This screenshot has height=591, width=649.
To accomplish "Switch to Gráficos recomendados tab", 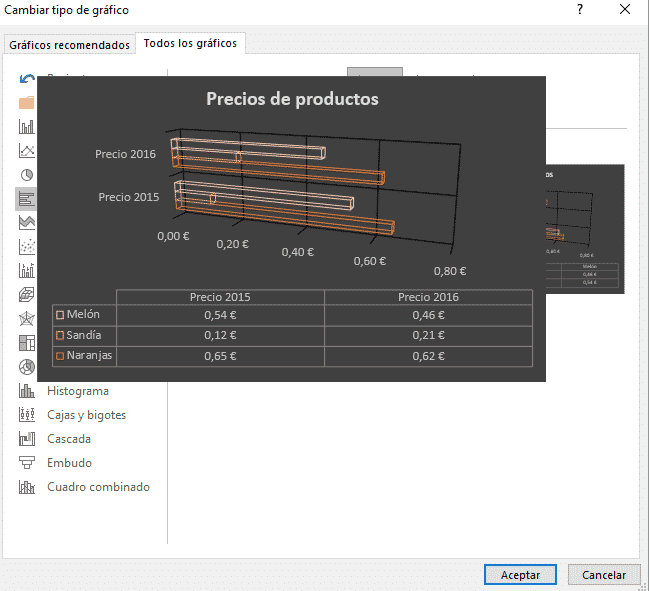I will click(70, 45).
